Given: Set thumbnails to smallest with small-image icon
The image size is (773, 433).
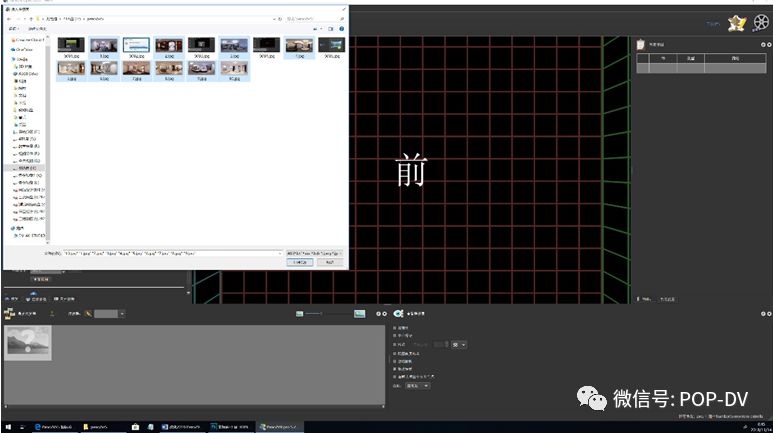Looking at the screenshot, I should 299,314.
